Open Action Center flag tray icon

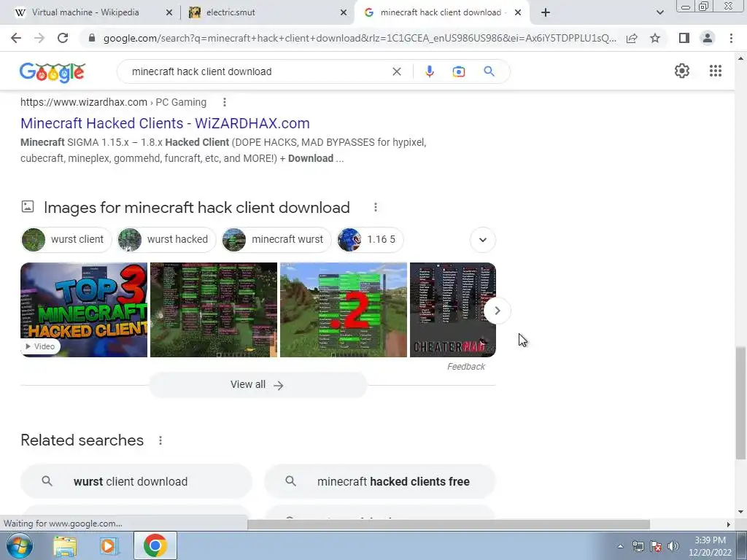656,546
